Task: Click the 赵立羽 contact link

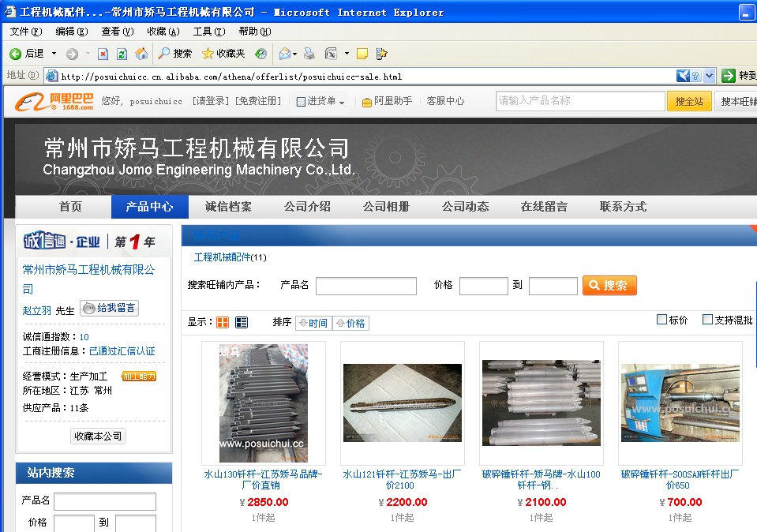Action: (x=36, y=310)
